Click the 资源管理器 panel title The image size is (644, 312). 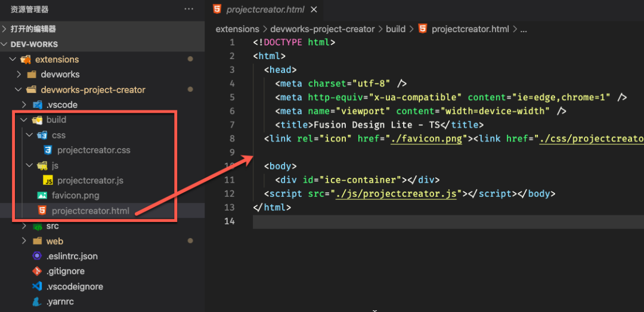30,9
